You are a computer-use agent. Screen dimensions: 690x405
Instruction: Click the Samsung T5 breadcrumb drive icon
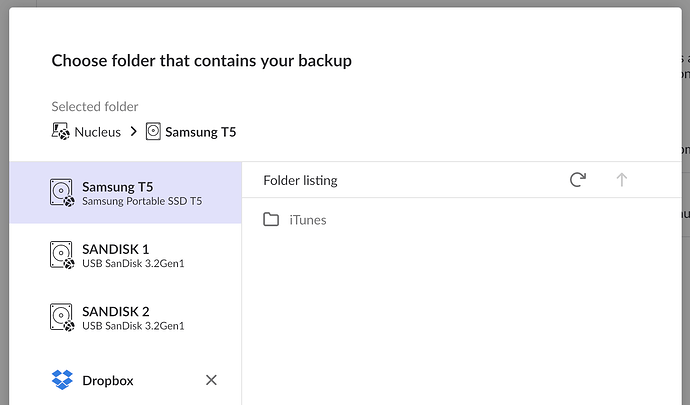[x=153, y=131]
